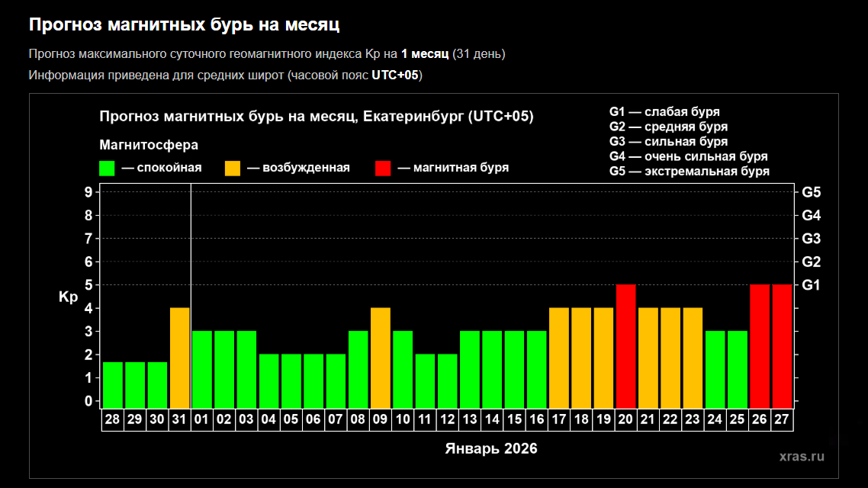Click the green bar for day 28
Viewport: 868px width, 488px height.
click(113, 385)
